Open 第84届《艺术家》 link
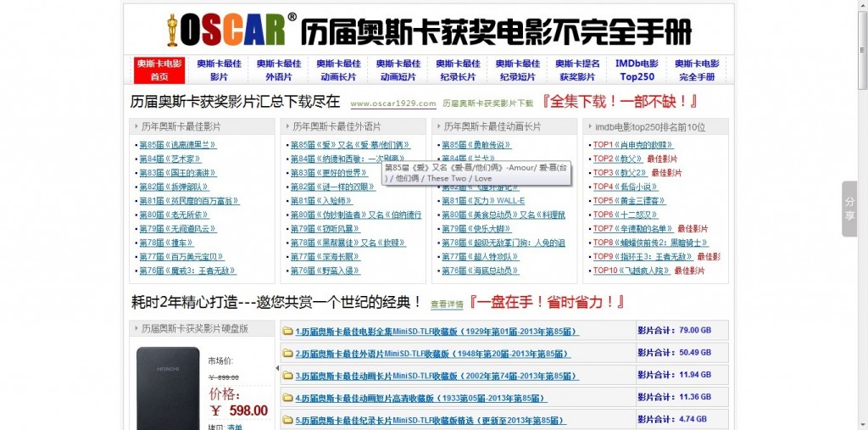The image size is (868, 430). click(170, 159)
